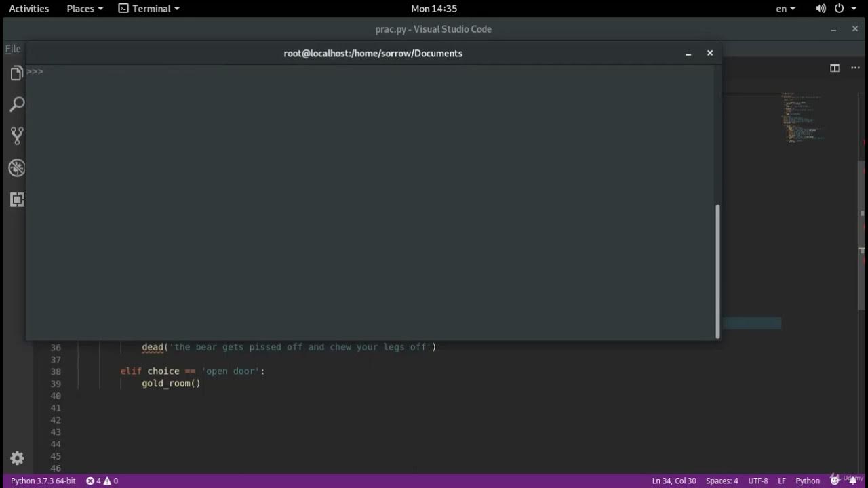The height and width of the screenshot is (488, 868).
Task: Click 'dead' call on line 36
Action: click(x=153, y=347)
